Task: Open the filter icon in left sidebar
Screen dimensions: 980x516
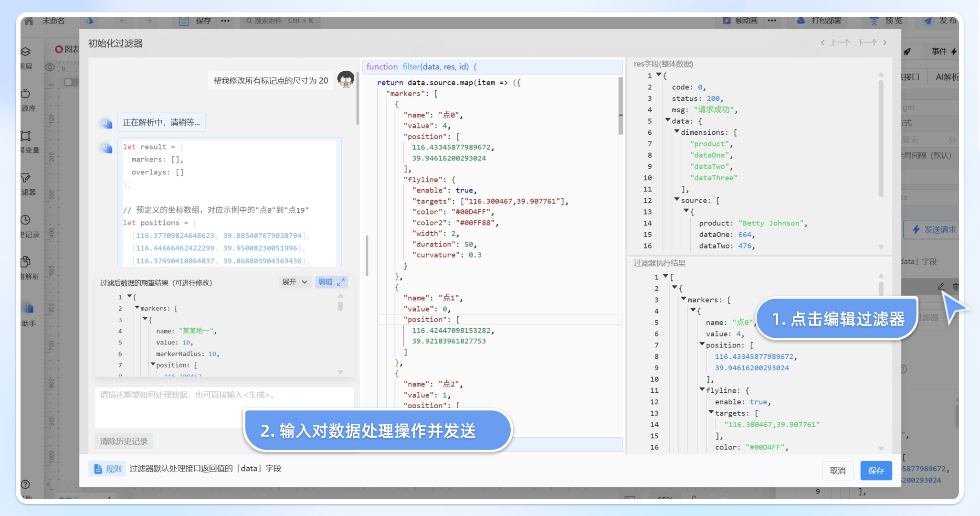Action: (x=26, y=178)
